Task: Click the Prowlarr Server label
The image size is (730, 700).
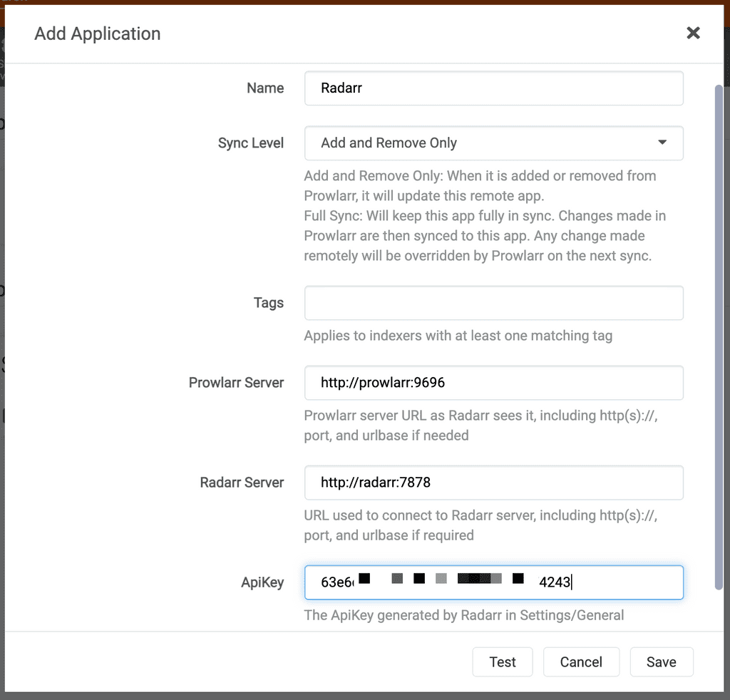Action: pos(236,383)
